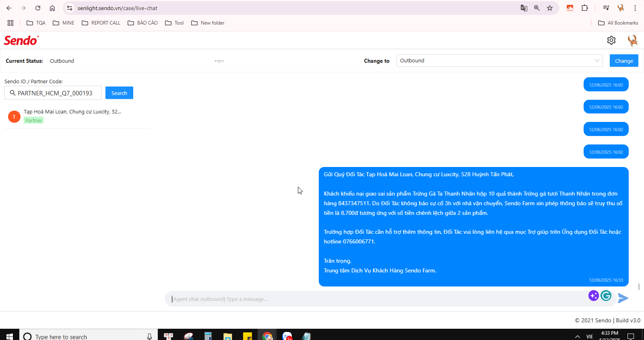
Task: Click the last 12/06/2025 16:02 bubble above the long message
Action: tap(606, 152)
